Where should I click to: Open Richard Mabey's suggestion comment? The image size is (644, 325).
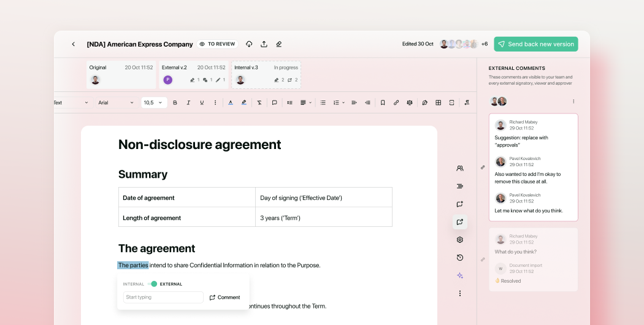coord(521,141)
